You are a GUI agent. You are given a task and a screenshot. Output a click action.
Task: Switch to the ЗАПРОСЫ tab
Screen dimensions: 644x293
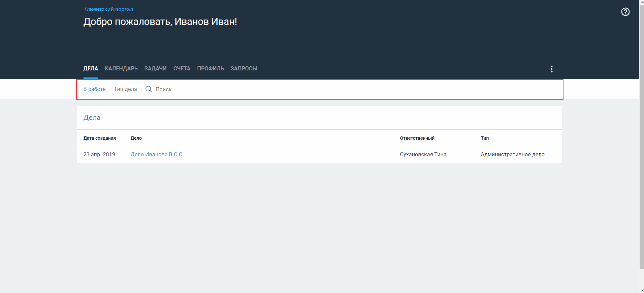(x=244, y=69)
